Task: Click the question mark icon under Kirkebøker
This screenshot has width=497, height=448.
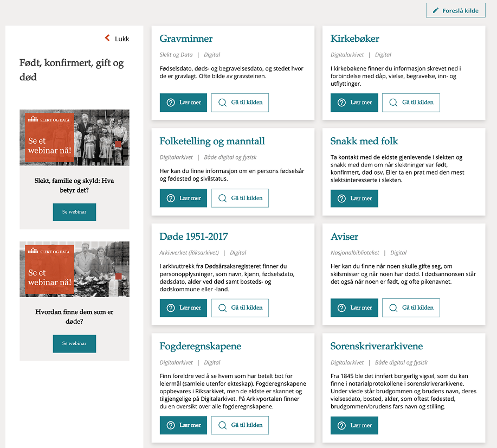Action: (x=341, y=103)
